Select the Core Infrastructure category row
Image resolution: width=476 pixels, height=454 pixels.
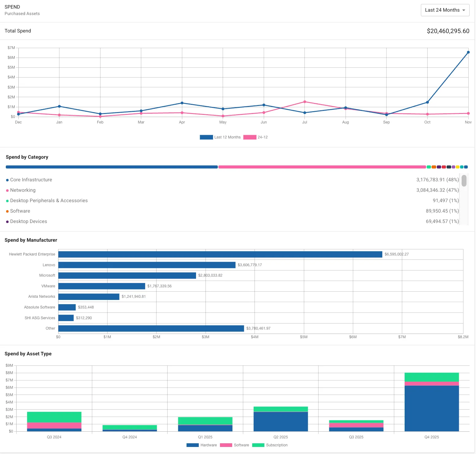pyautogui.click(x=232, y=180)
